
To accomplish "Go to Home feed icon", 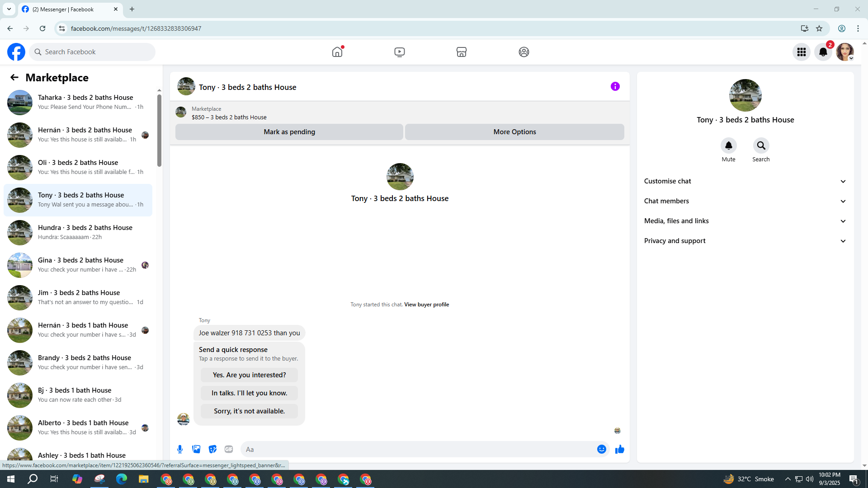I will click(x=337, y=52).
